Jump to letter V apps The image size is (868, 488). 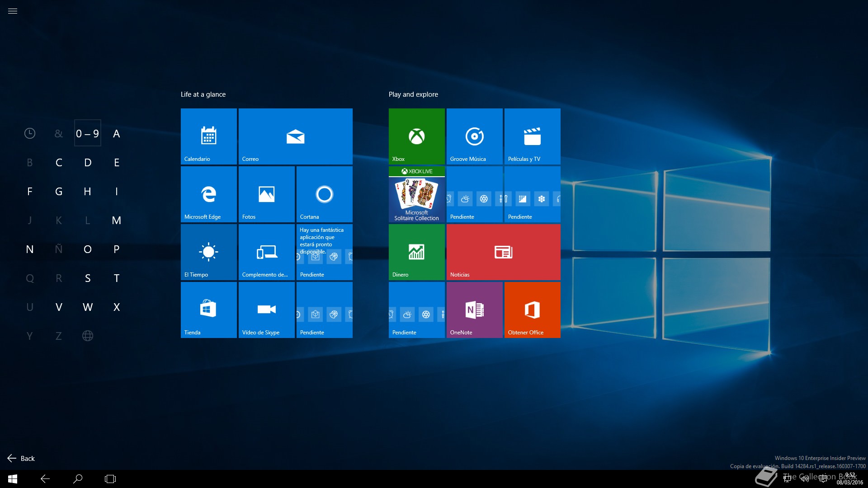point(59,307)
